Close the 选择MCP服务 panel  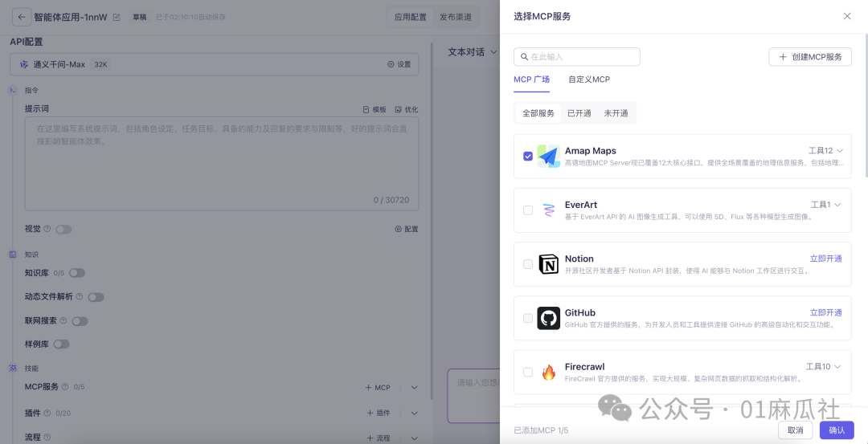(x=847, y=17)
